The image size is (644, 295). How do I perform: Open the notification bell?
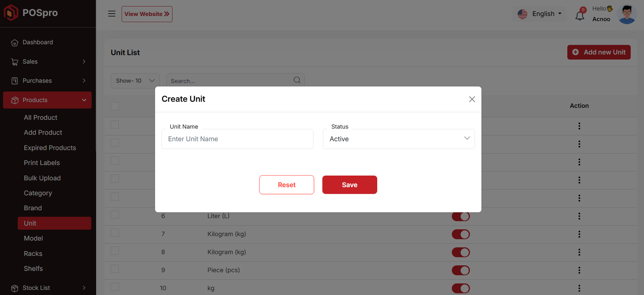[580, 16]
